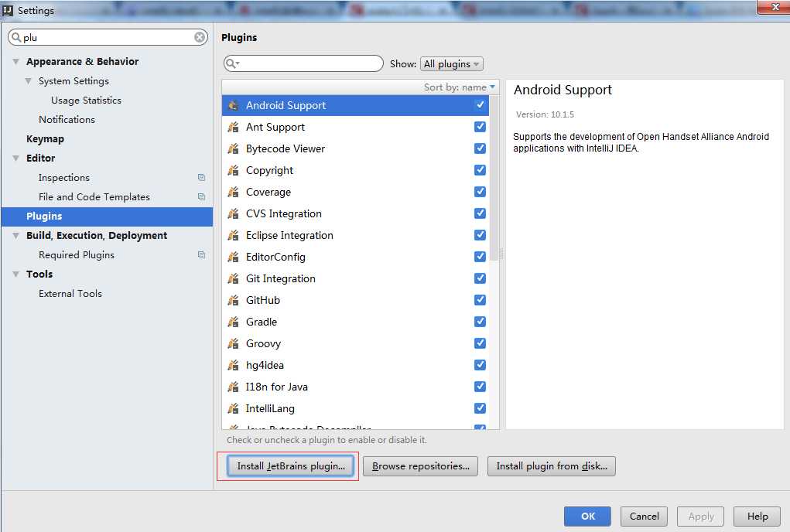The width and height of the screenshot is (790, 532).
Task: Click the EditorConfig plugin icon
Action: [233, 257]
